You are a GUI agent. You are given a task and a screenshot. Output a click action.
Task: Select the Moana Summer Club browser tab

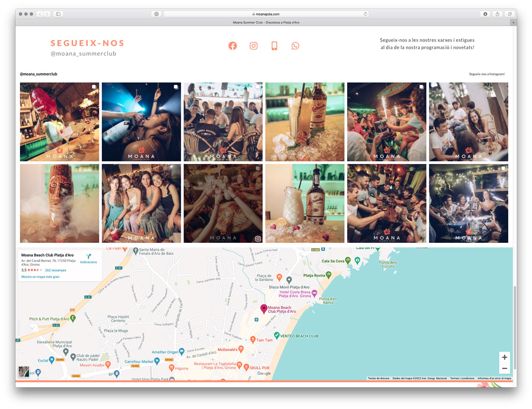(x=266, y=22)
